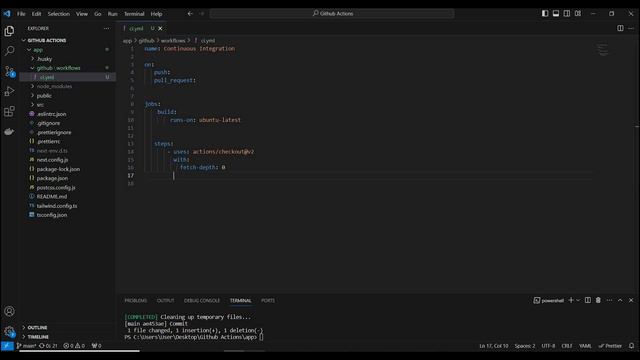The width and height of the screenshot is (640, 360).
Task: Split the terminal panel
Action: [588, 300]
